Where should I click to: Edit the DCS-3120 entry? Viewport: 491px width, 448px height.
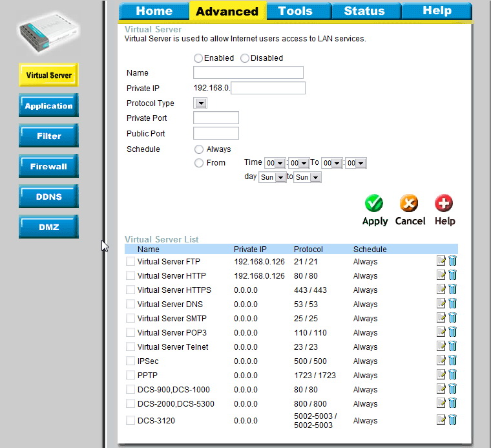tap(441, 420)
